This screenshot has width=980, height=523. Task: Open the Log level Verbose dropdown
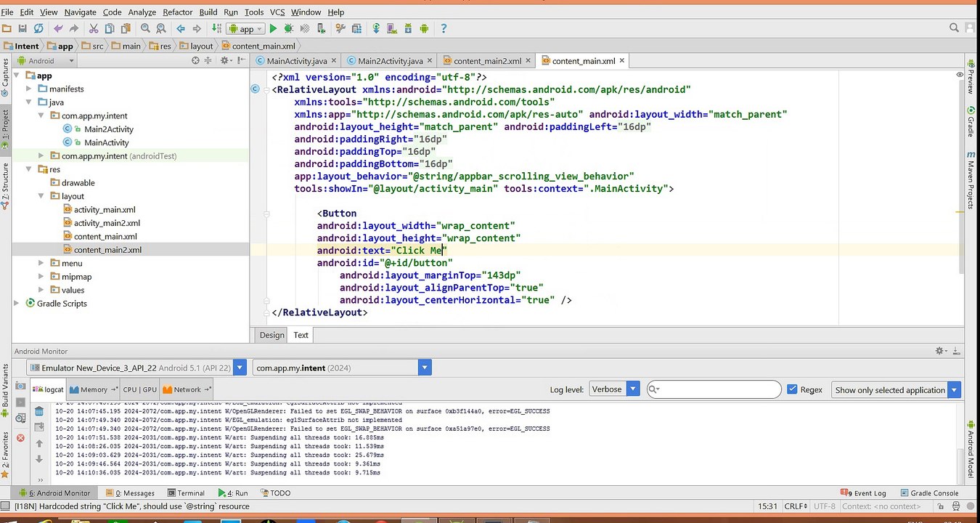click(x=614, y=389)
